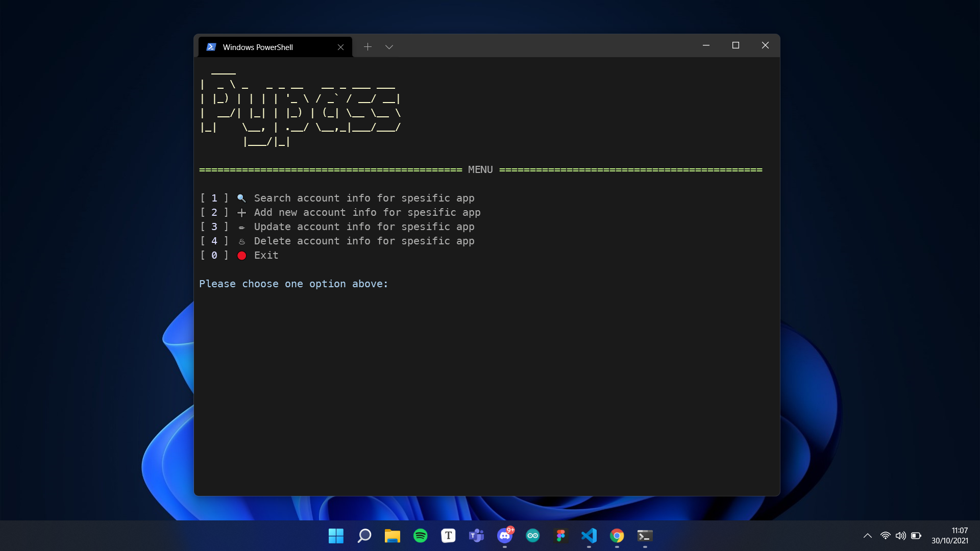
Task: Open Figma from the taskbar
Action: [x=561, y=536]
